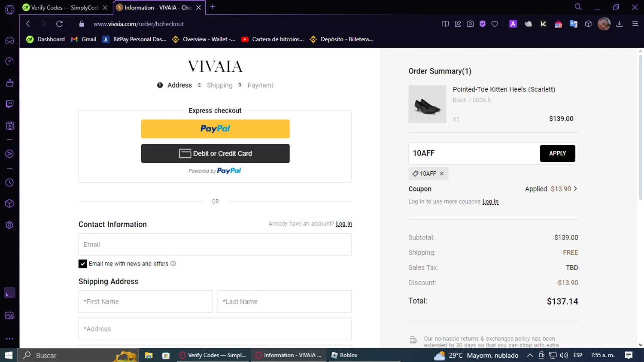This screenshot has width=644, height=362.
Task: Focus the First Name field
Action: point(146,301)
